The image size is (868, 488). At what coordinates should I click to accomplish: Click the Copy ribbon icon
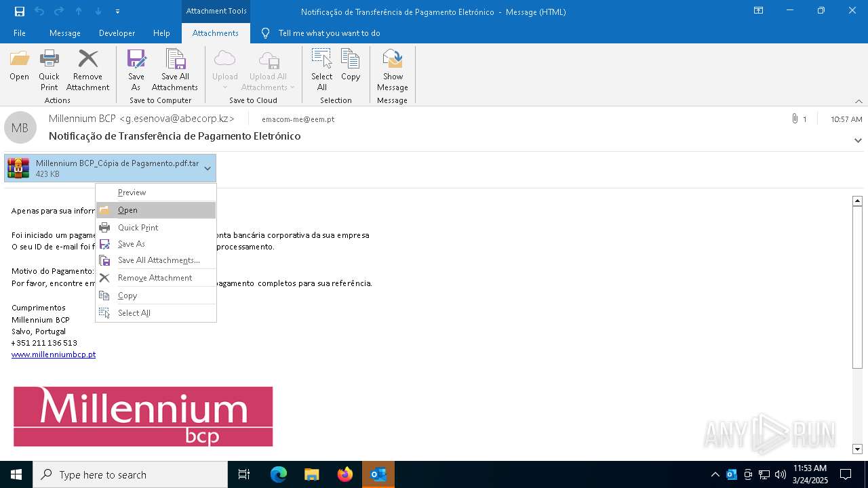(351, 66)
